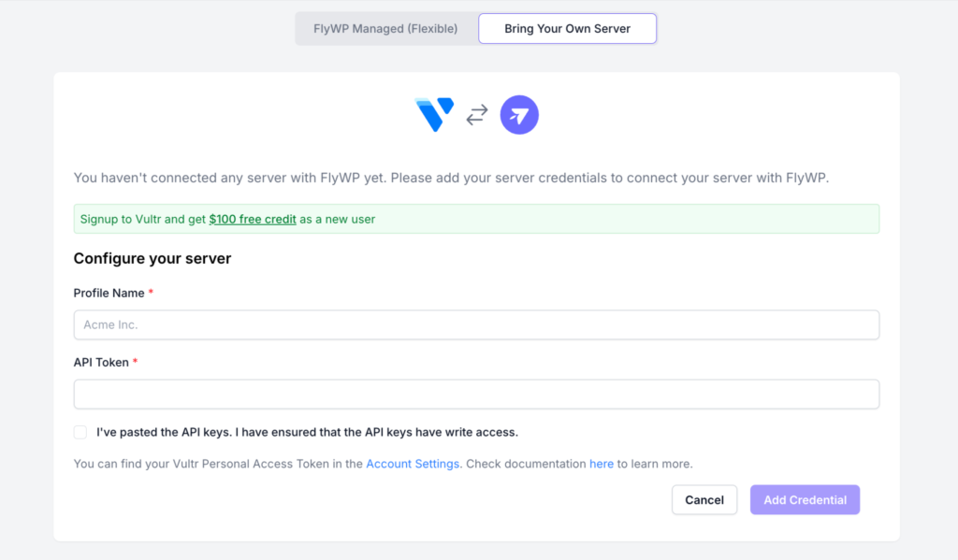Click the Cancel button
This screenshot has width=958, height=560.
[704, 500]
